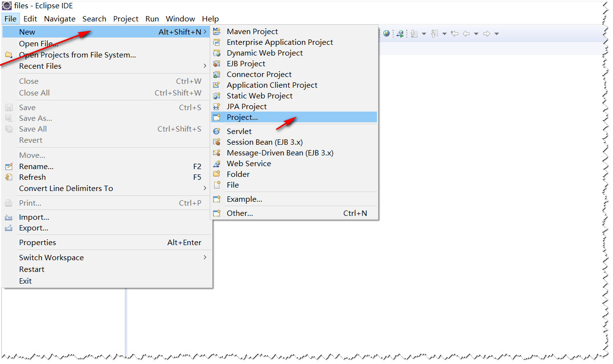
Task: Click the Next Annotation toolbar icon
Action: [x=415, y=33]
